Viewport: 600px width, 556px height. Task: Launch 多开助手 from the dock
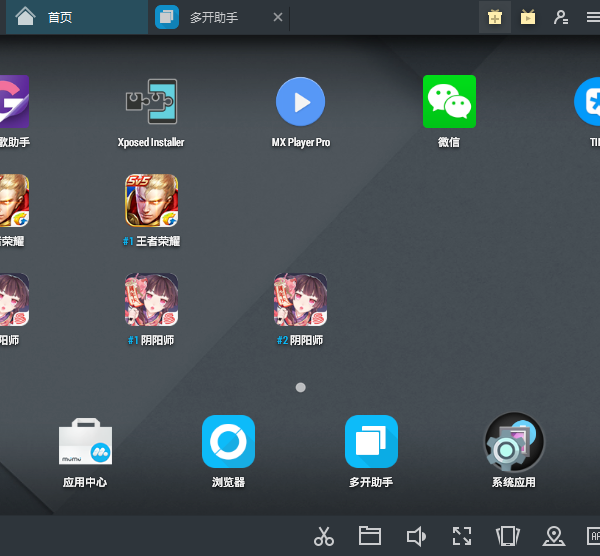pyautogui.click(x=371, y=442)
